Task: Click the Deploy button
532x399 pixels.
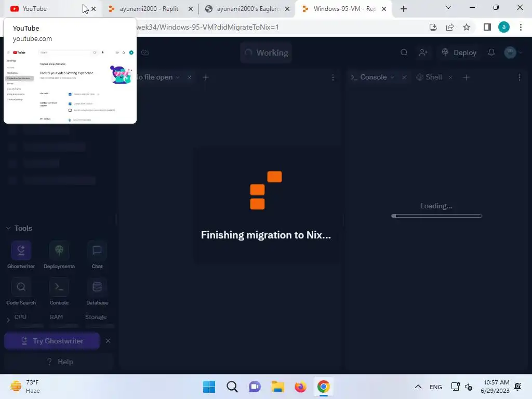Action: pos(459,52)
